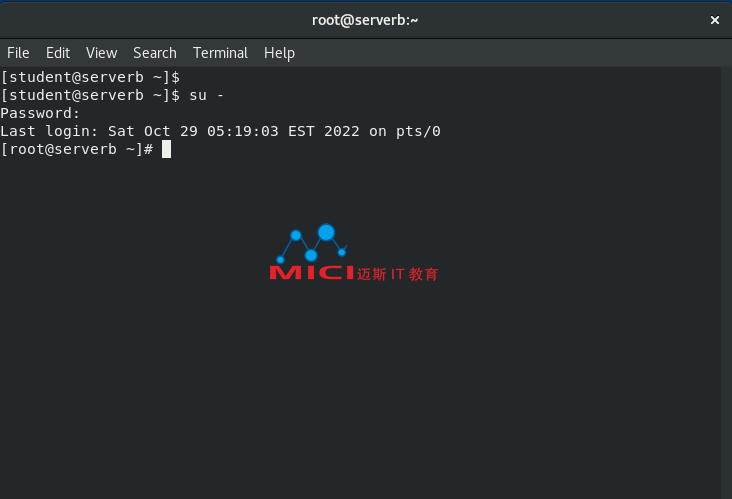Open the Terminal menu

pos(220,53)
